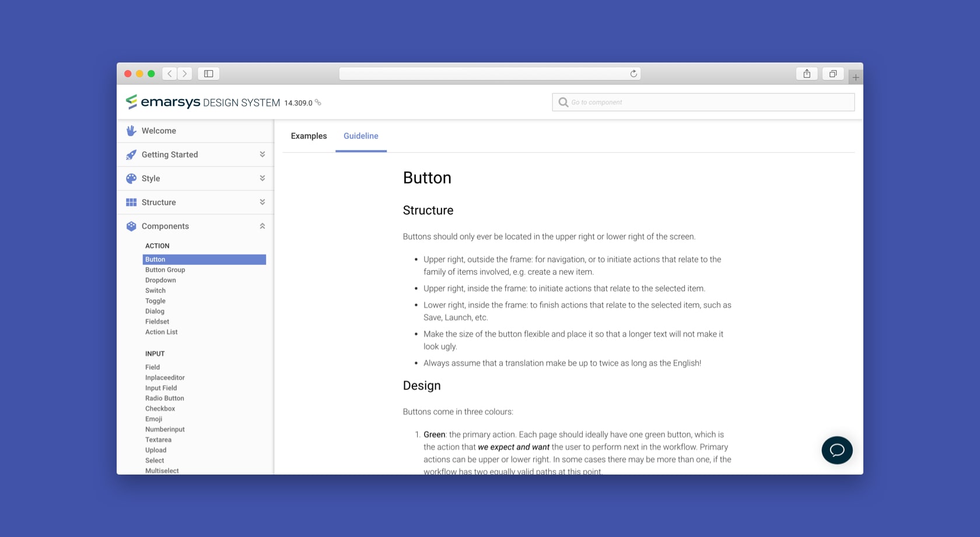Collapse the Components section
This screenshot has width=980, height=537.
tap(262, 226)
